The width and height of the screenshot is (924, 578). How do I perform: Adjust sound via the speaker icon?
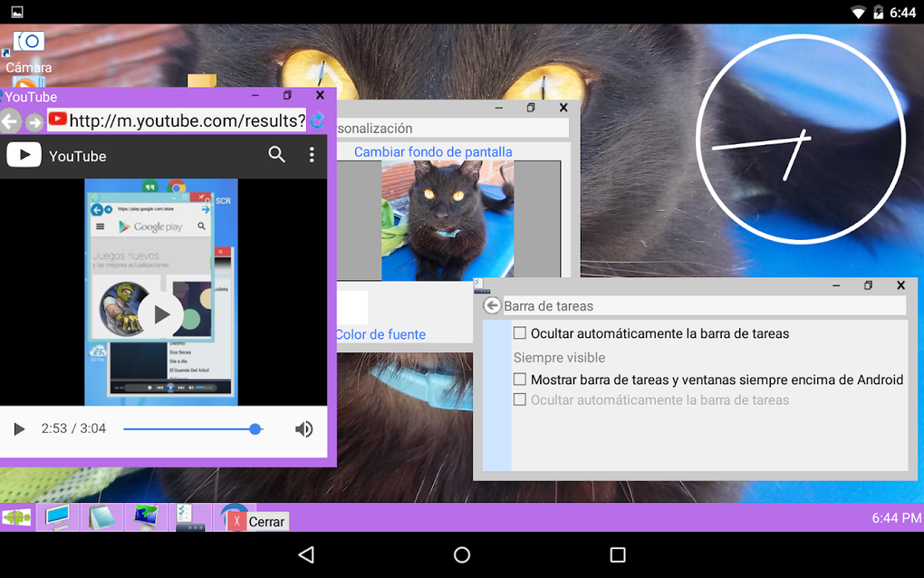(303, 429)
